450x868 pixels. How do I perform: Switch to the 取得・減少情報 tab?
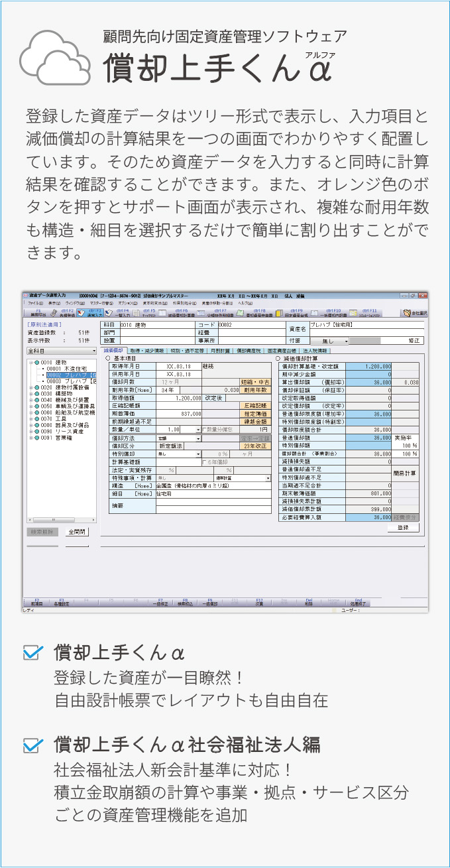pos(146,350)
